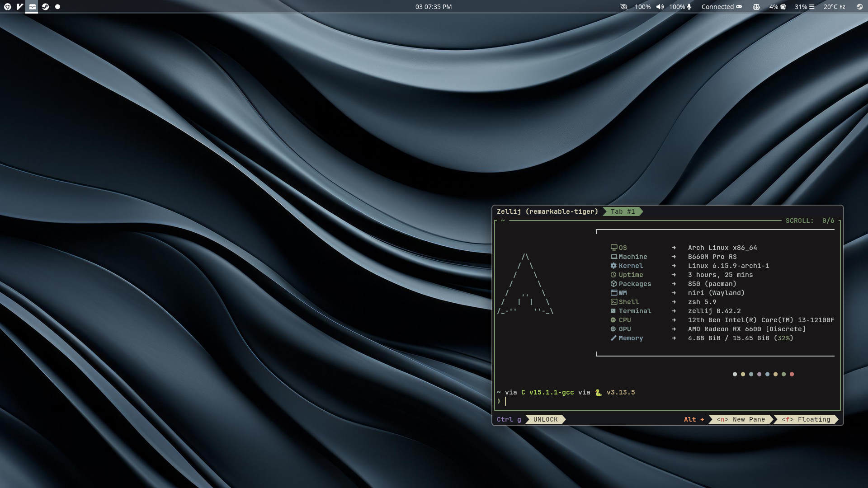Open the balance scale power profile icon
Image resolution: width=868 pixels, height=488 pixels.
click(756, 7)
